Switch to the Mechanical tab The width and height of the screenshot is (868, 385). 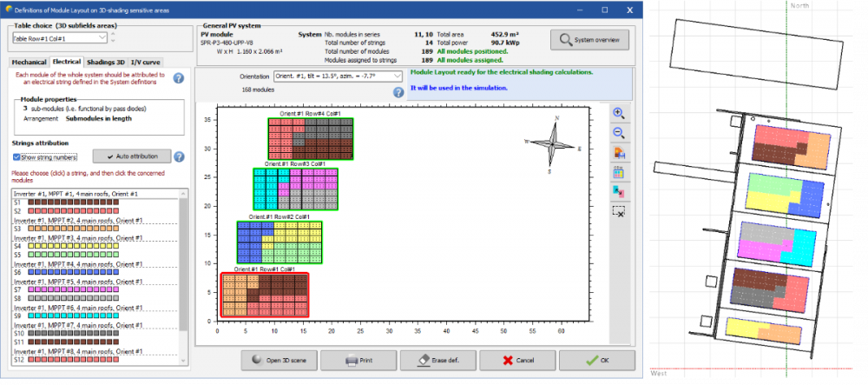(29, 63)
